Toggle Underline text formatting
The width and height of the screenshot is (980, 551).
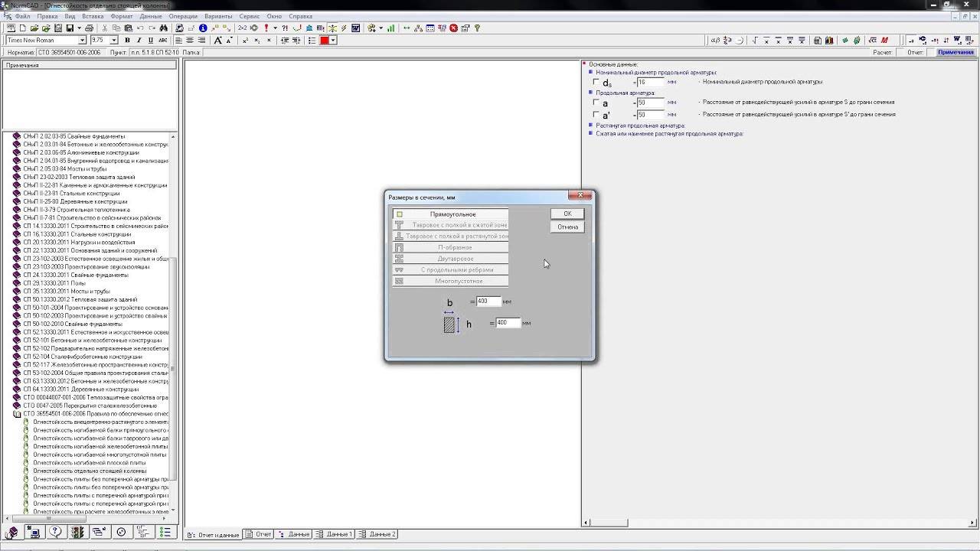tap(150, 40)
